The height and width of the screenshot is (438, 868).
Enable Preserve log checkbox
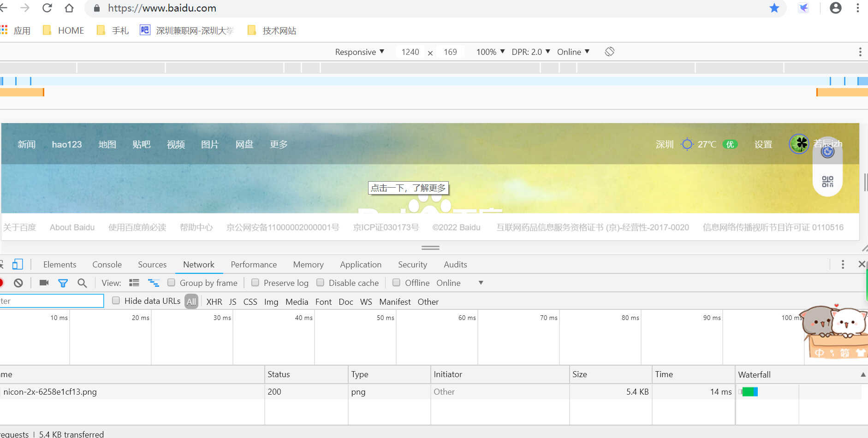click(255, 283)
